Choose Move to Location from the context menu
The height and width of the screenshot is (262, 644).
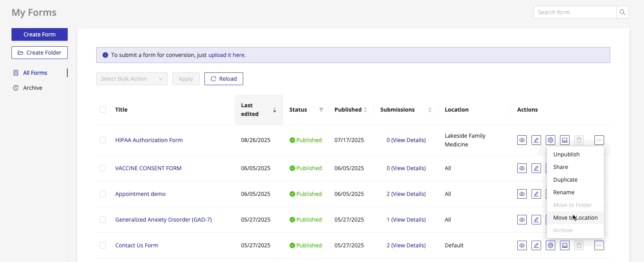point(575,218)
